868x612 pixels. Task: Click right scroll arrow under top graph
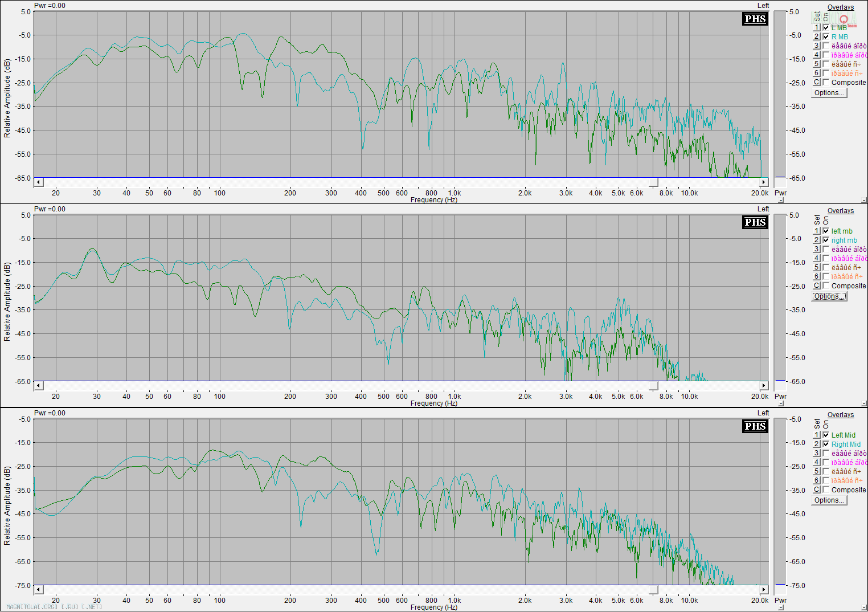(x=764, y=182)
